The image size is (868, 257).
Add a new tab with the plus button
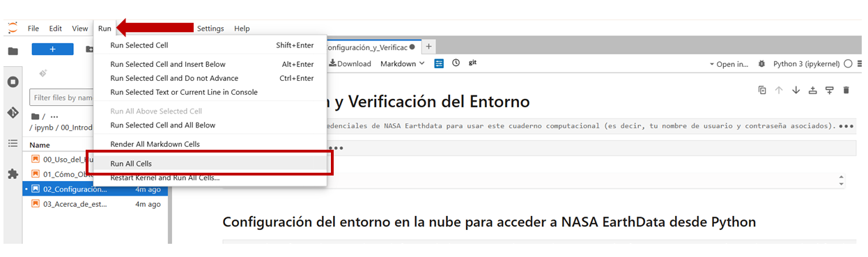(x=429, y=47)
